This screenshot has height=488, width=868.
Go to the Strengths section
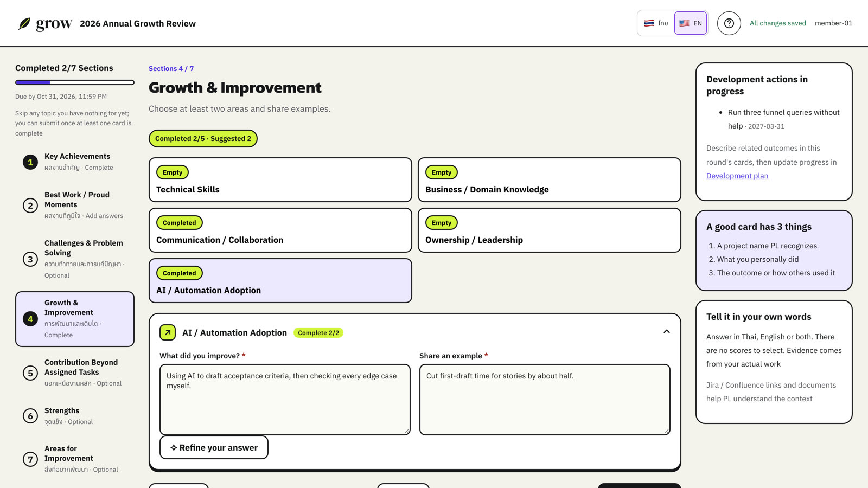[75, 416]
